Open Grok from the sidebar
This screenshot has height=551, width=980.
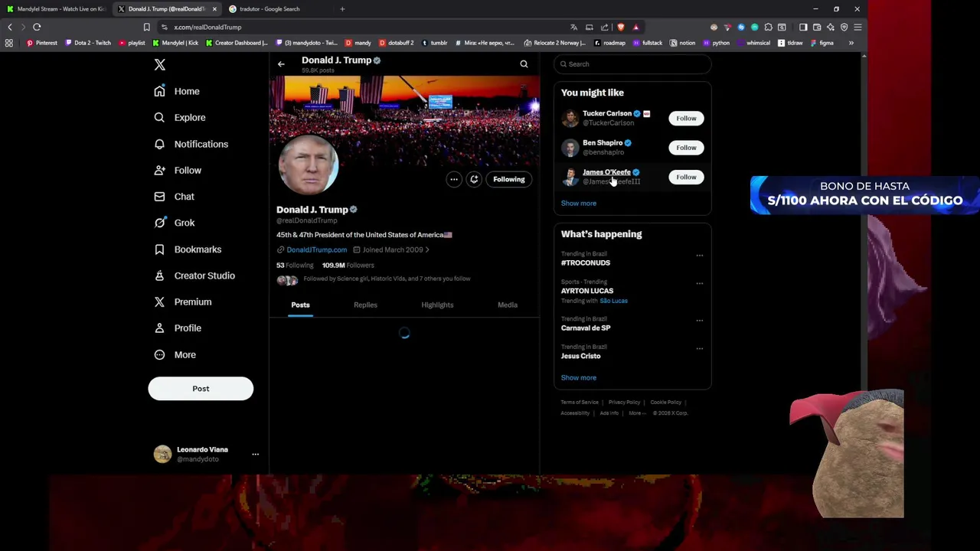(x=174, y=223)
